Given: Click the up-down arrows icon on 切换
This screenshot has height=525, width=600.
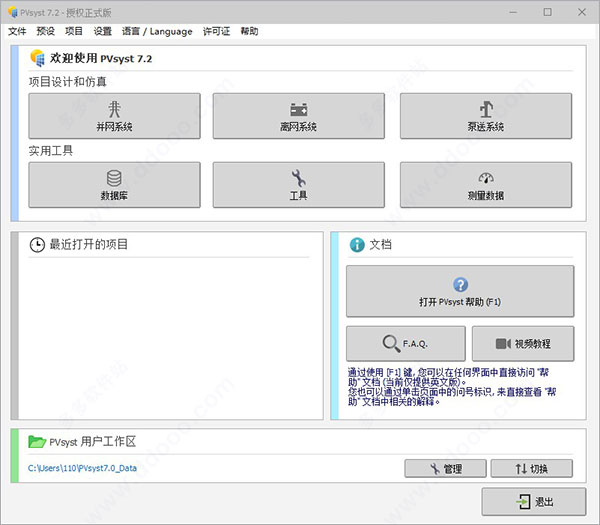Looking at the screenshot, I should pyautogui.click(x=521, y=469).
